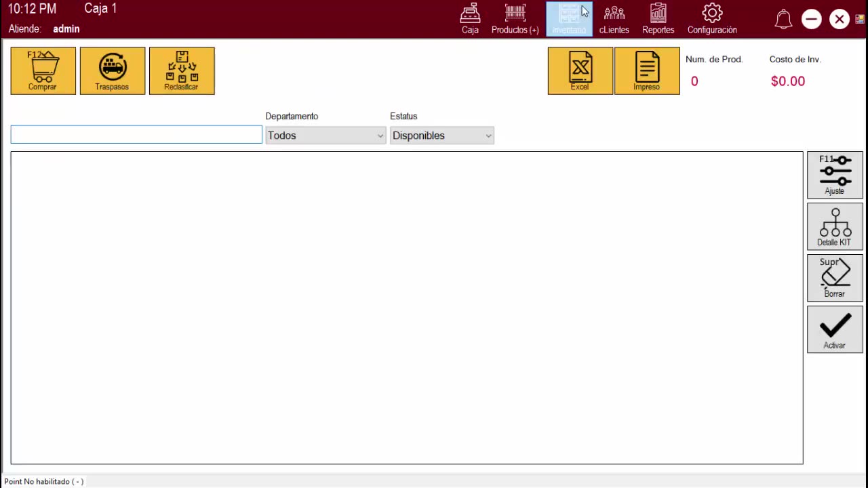Image resolution: width=868 pixels, height=488 pixels.
Task: Select the highlighted Inventario module
Action: point(569,19)
